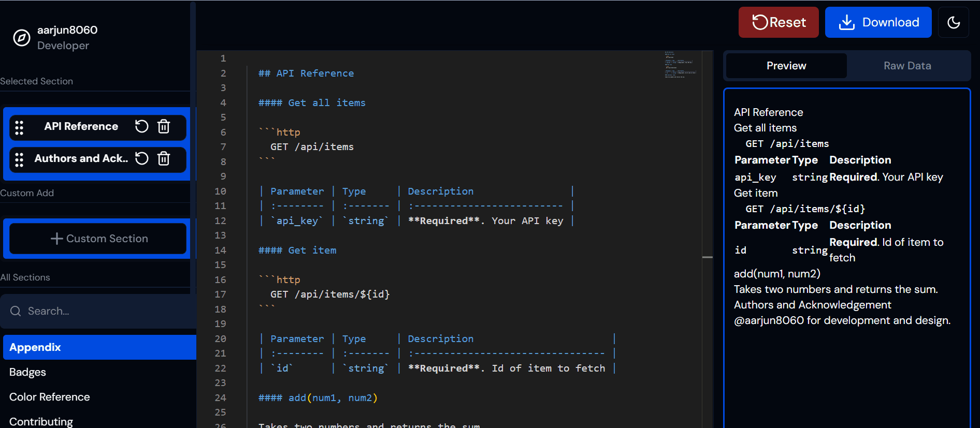Click the '#### Get all items' line in editor

point(312,103)
